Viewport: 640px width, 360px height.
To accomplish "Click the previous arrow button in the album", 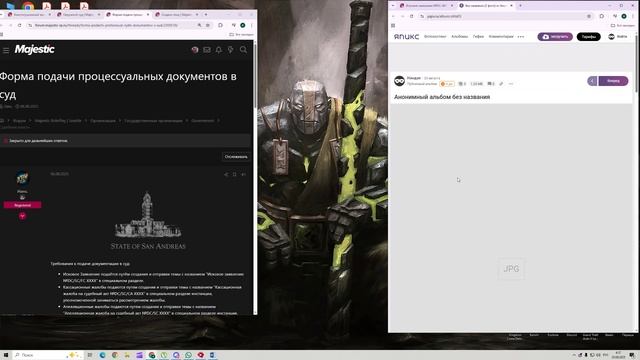I will click(x=592, y=81).
